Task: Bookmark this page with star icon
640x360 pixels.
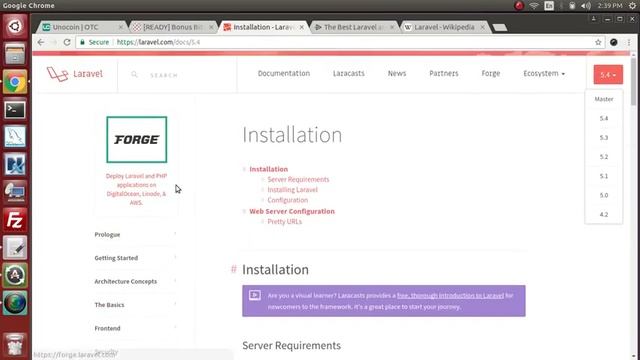Action: pos(598,42)
